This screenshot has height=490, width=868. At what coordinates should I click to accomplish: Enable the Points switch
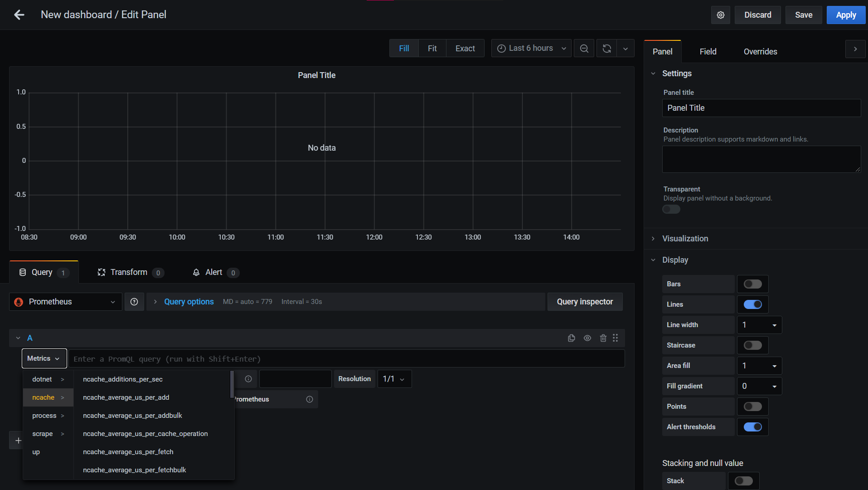(753, 407)
